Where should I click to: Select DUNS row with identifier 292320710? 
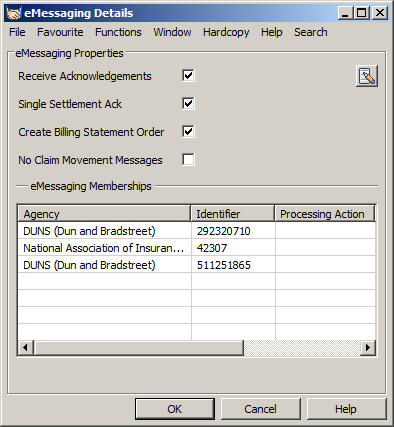(197, 231)
